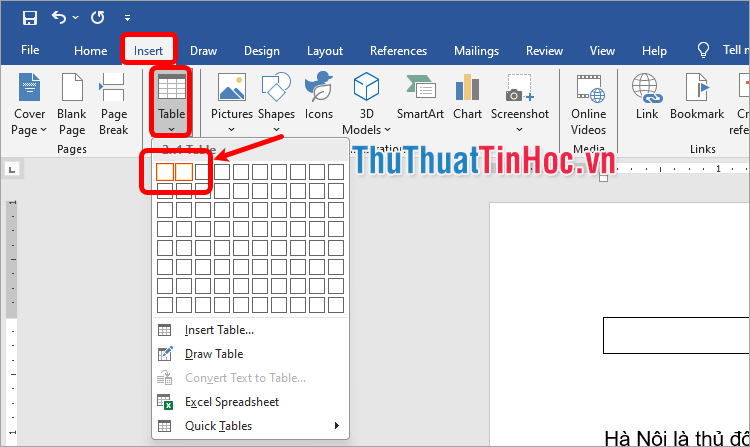This screenshot has height=447, width=750.
Task: Expand the Pictures dropdown chevron
Action: 232,130
